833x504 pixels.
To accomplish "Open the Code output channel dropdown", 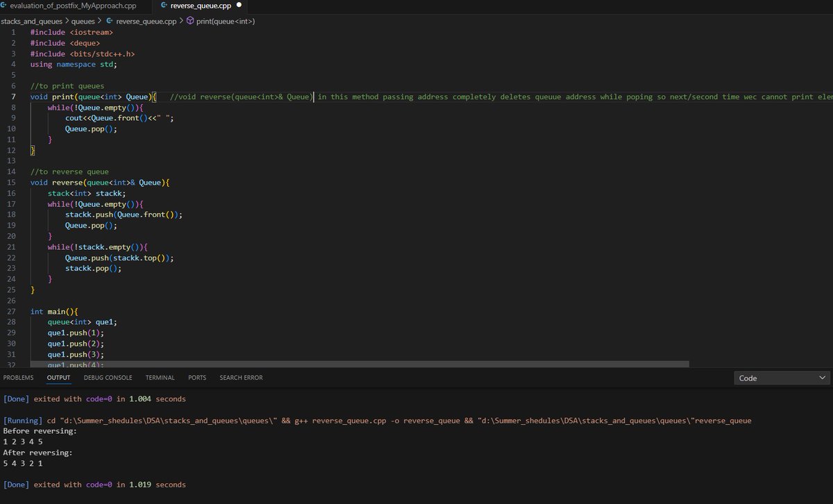I will tap(782, 378).
